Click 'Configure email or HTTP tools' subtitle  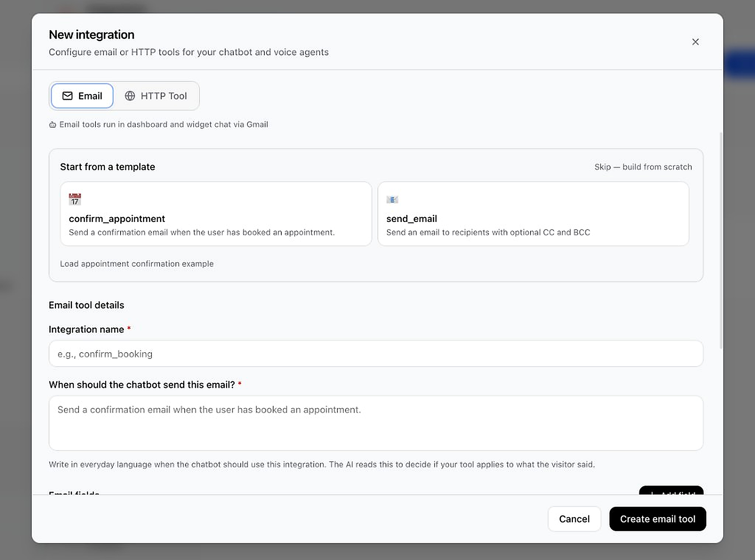point(189,52)
